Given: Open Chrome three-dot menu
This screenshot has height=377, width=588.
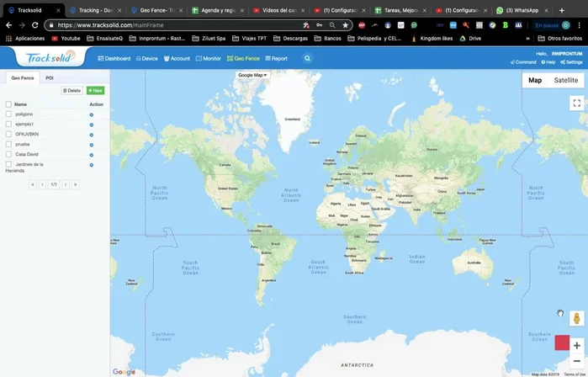Looking at the screenshot, I should pos(580,25).
